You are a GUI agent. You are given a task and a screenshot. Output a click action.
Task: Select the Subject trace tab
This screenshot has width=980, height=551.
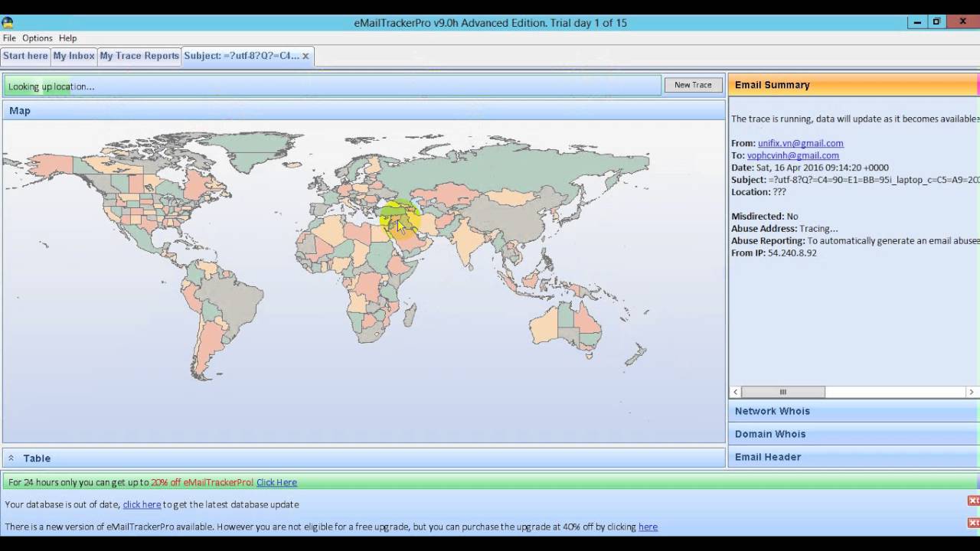[x=242, y=56]
